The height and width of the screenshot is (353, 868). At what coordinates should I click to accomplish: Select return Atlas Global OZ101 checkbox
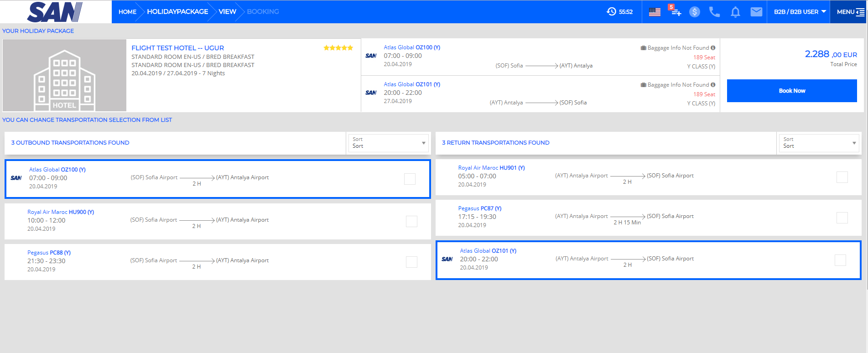(x=840, y=260)
